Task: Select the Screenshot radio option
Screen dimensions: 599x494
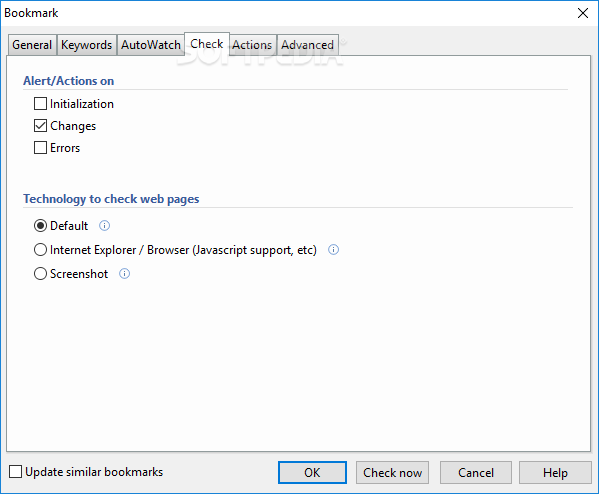Action: tap(40, 274)
